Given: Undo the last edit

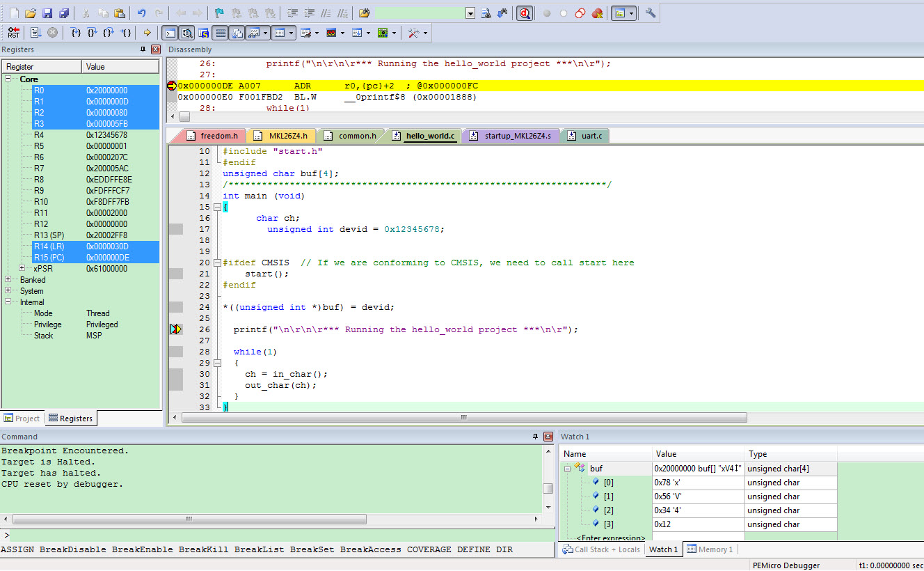Looking at the screenshot, I should coord(141,13).
